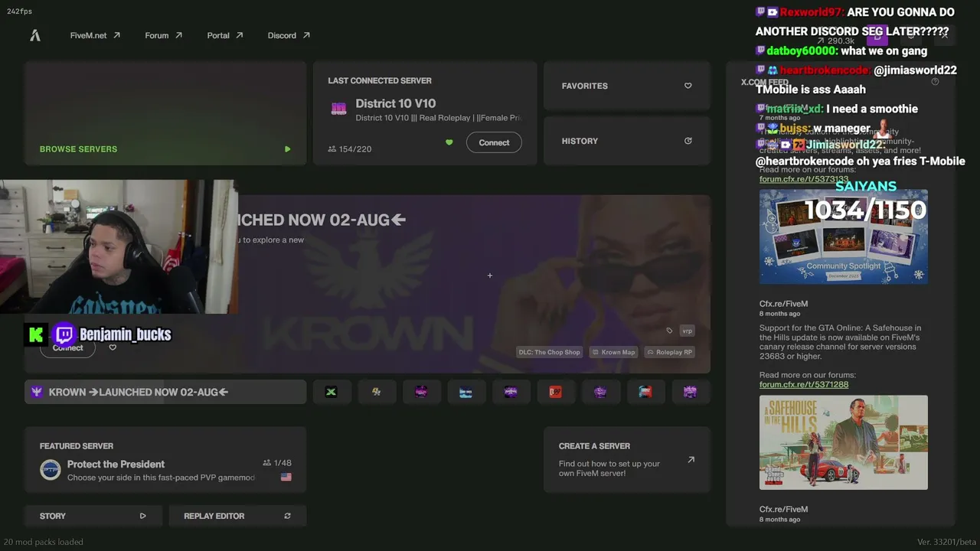Select the vrp tag
Viewport: 980px width, 551px height.
coord(687,331)
